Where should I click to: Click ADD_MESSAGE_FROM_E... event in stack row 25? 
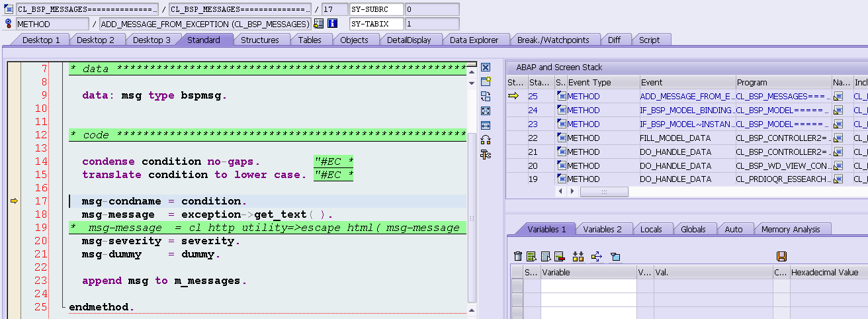[x=687, y=97]
